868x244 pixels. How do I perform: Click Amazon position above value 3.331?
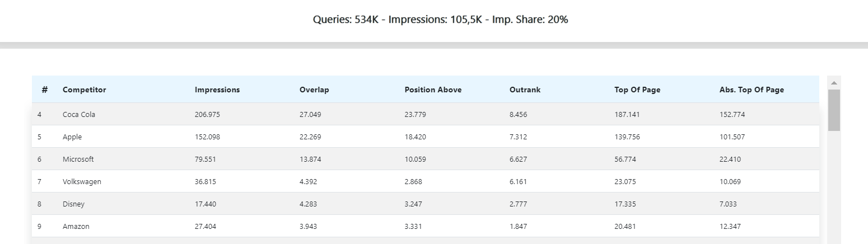click(413, 226)
